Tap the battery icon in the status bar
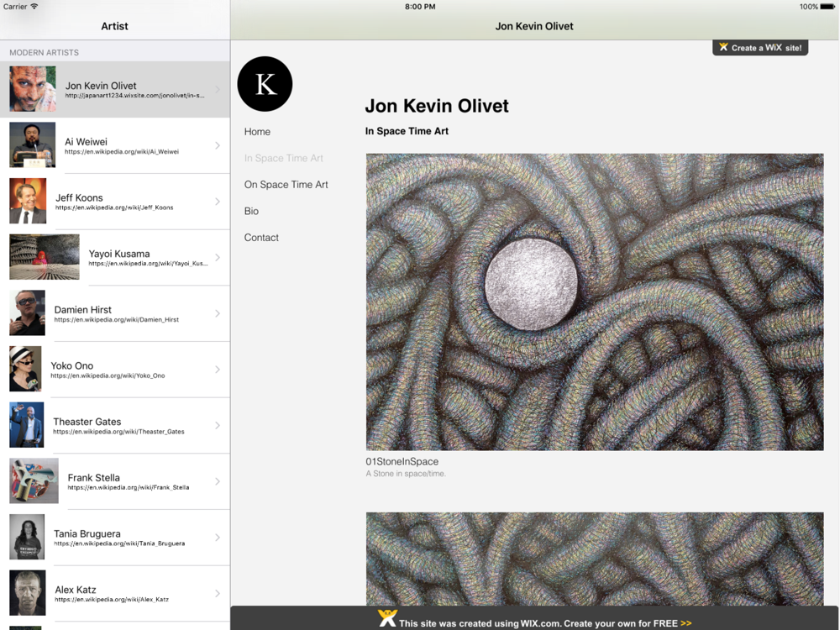This screenshot has height=630, width=840. (x=827, y=7)
